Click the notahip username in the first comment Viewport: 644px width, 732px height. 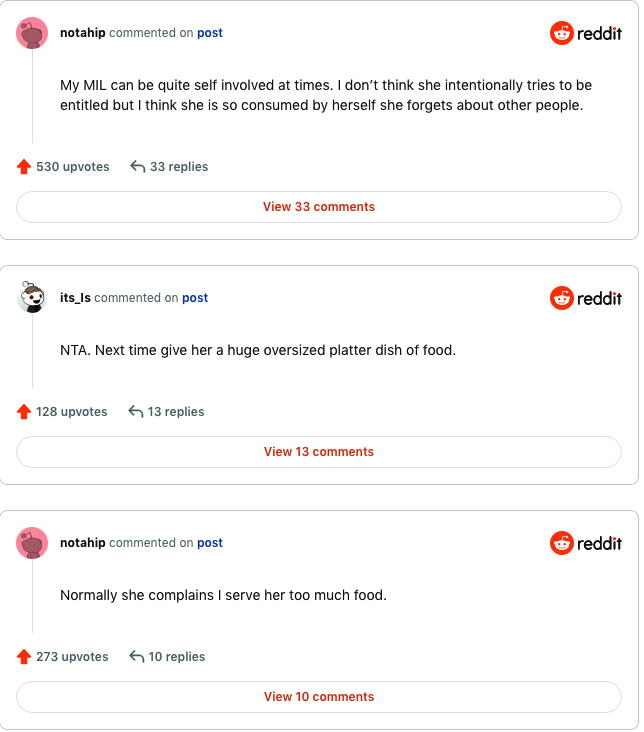(82, 33)
